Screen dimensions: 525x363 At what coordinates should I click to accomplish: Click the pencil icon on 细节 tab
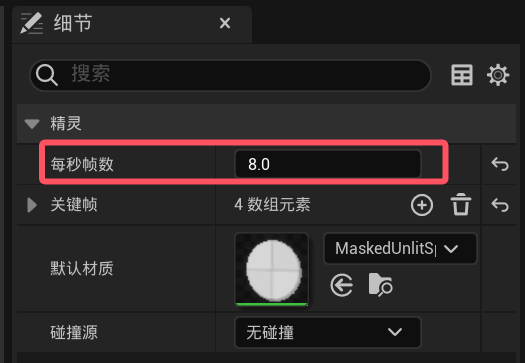(31, 23)
